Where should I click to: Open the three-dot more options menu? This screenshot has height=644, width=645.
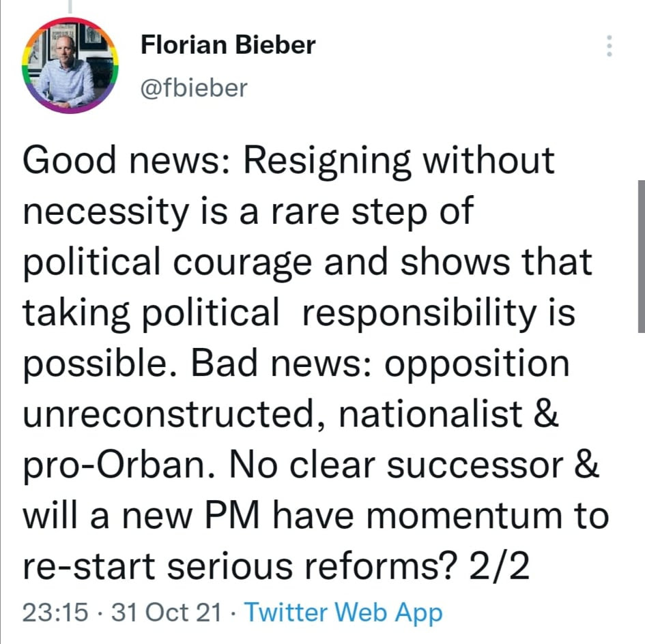coord(610,46)
